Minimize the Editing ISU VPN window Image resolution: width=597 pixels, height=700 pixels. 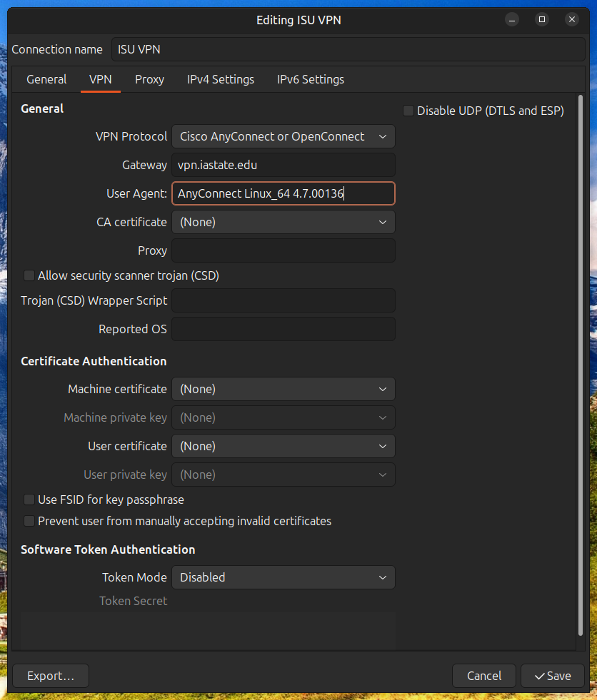511,20
